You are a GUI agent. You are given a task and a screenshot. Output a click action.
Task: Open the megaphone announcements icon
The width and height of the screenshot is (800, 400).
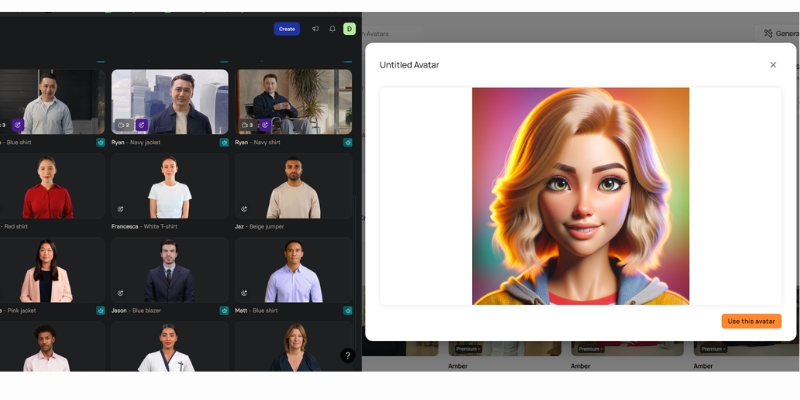coord(315,29)
